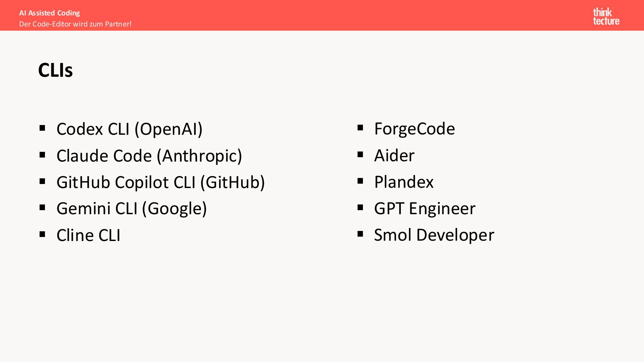
Task: Click the AI Assisted Coding header text
Action: [x=50, y=13]
